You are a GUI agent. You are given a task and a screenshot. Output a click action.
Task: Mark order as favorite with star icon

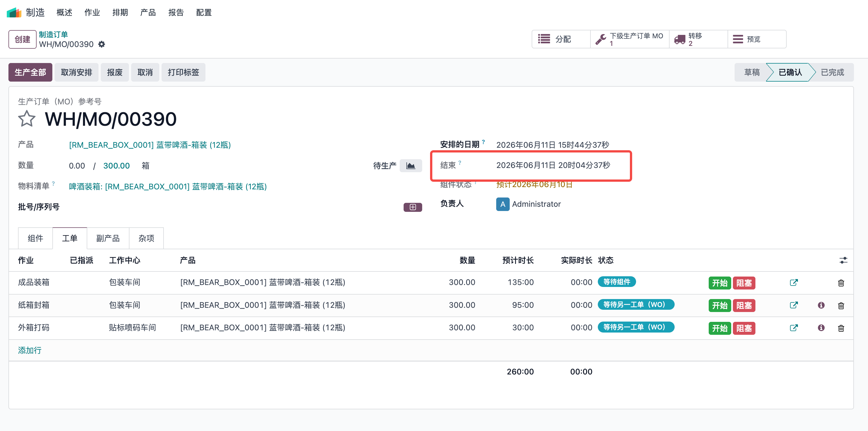(27, 119)
